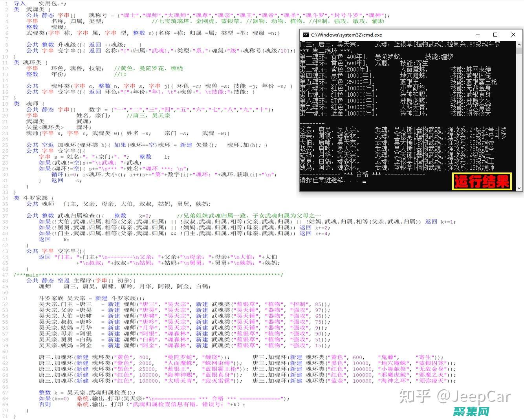Click the minimize button on the cmd window
The image size is (524, 420).
coord(478,35)
